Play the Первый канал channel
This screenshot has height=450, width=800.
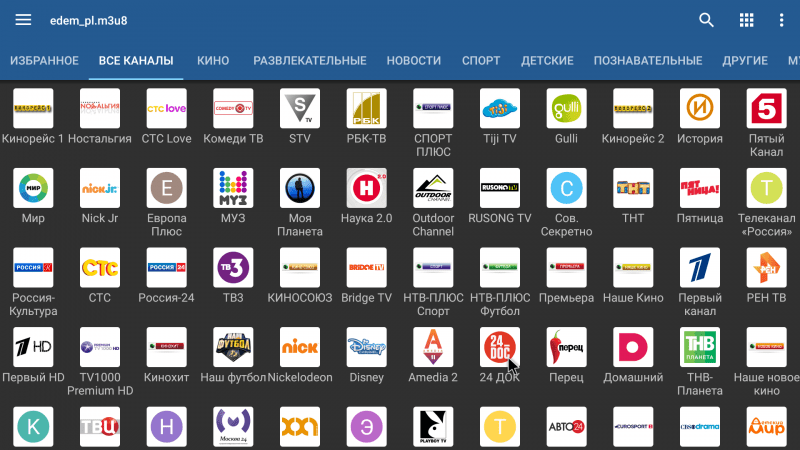pyautogui.click(x=700, y=267)
